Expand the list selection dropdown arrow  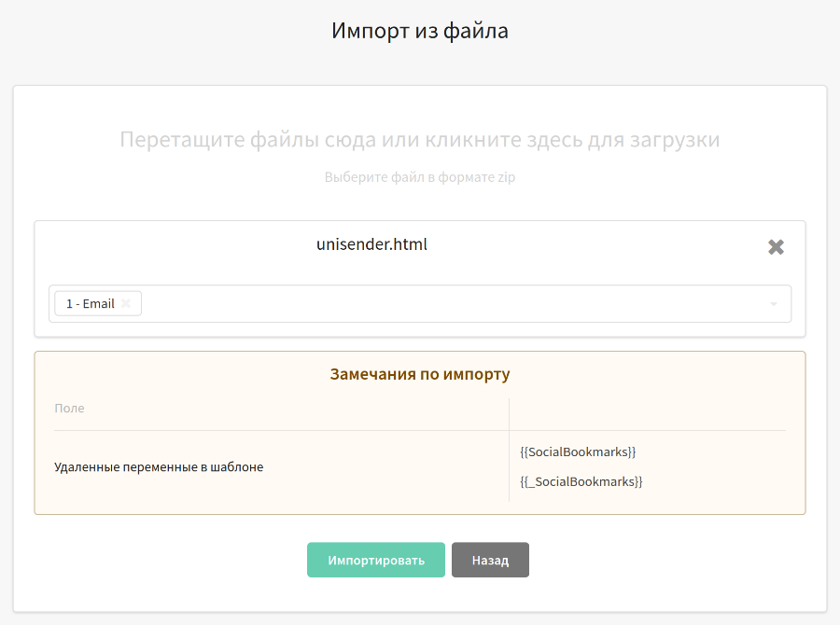[x=774, y=304]
